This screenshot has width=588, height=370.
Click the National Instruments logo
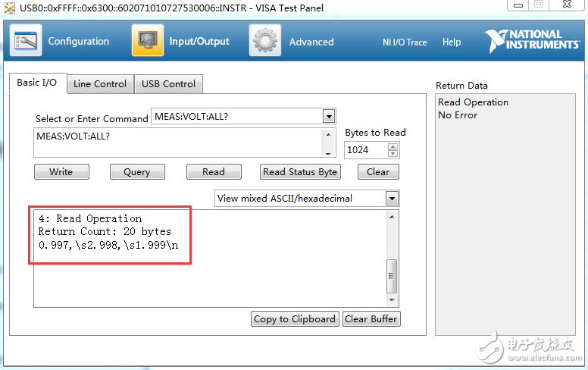pyautogui.click(x=531, y=40)
